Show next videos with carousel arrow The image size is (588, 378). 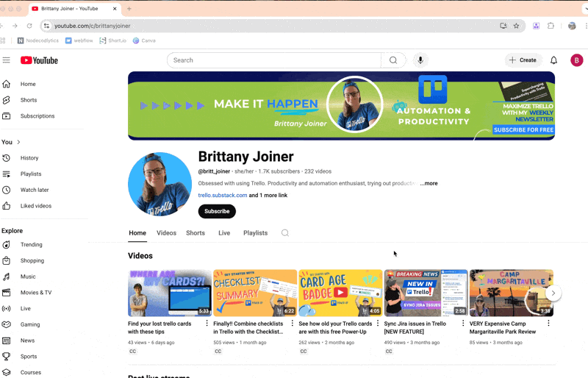(553, 293)
